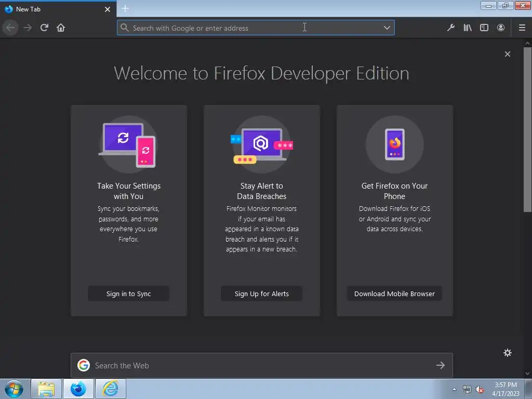Click the Firefox Monitor illustration
The width and height of the screenshot is (532, 399).
coord(262,145)
